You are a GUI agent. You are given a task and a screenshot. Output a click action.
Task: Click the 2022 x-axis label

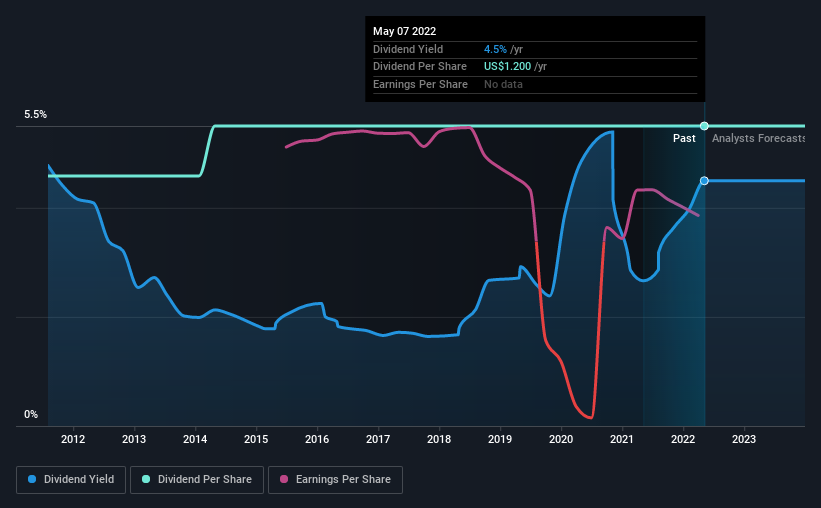coord(683,439)
